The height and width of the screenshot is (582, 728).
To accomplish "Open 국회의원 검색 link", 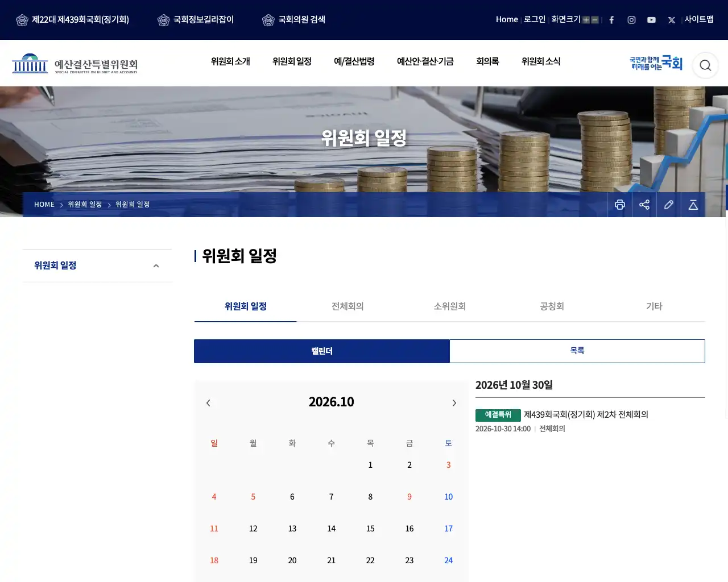I will [x=293, y=20].
